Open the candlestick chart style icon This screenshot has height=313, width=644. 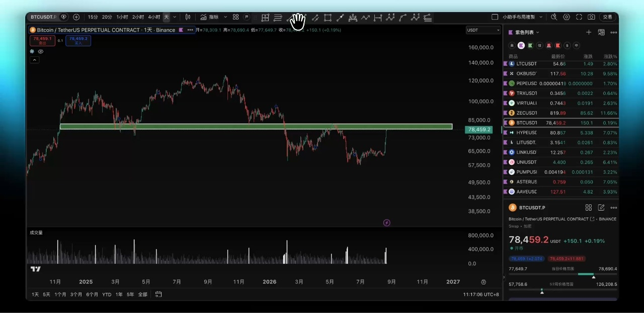[188, 17]
